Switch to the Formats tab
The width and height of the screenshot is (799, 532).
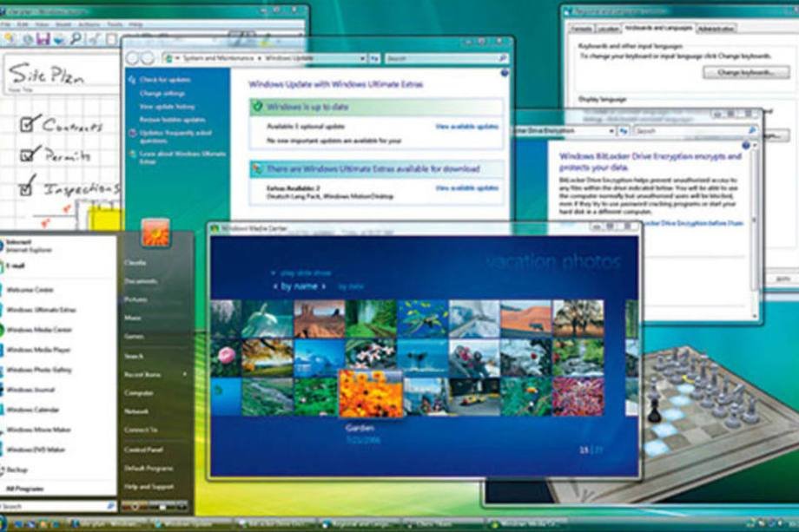tap(581, 29)
